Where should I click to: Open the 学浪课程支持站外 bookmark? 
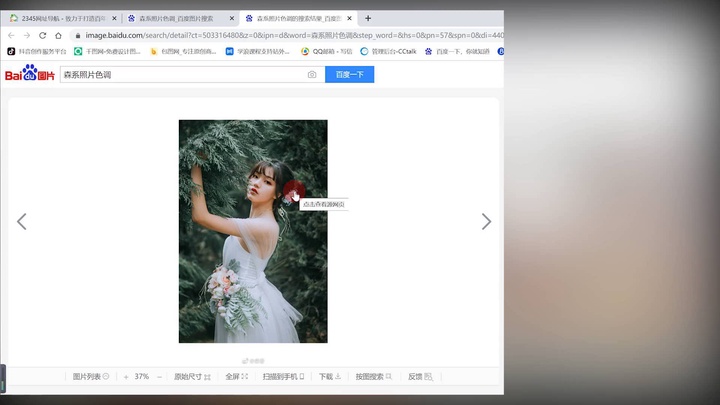pos(258,51)
